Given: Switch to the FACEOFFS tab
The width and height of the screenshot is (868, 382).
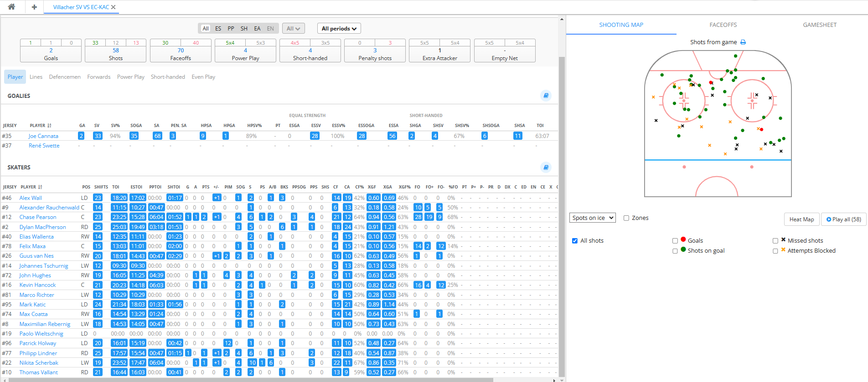Looking at the screenshot, I should pyautogui.click(x=723, y=25).
